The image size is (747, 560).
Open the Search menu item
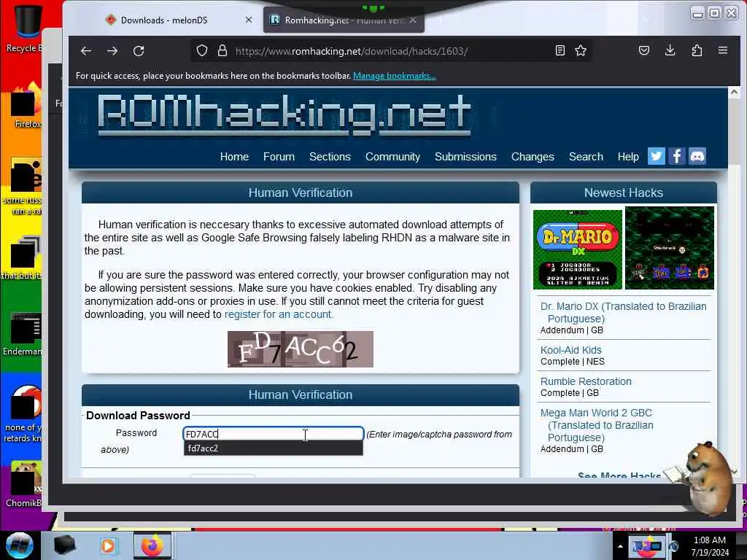(586, 157)
